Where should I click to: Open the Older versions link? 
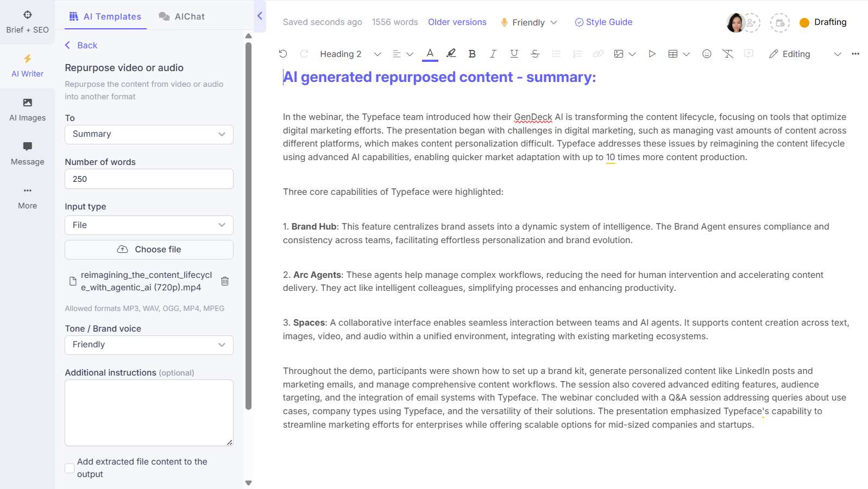457,22
